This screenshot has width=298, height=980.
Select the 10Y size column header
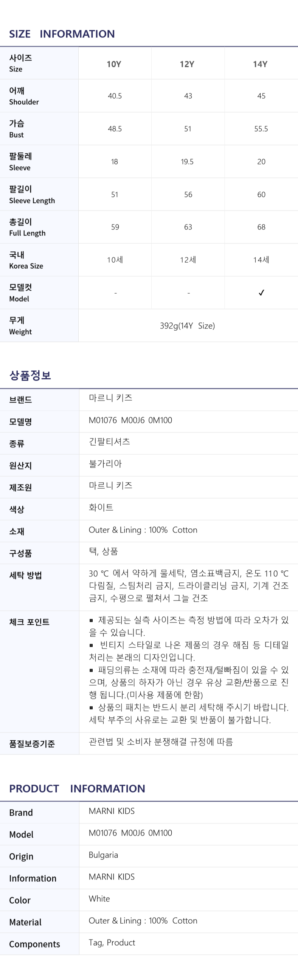coord(114,64)
